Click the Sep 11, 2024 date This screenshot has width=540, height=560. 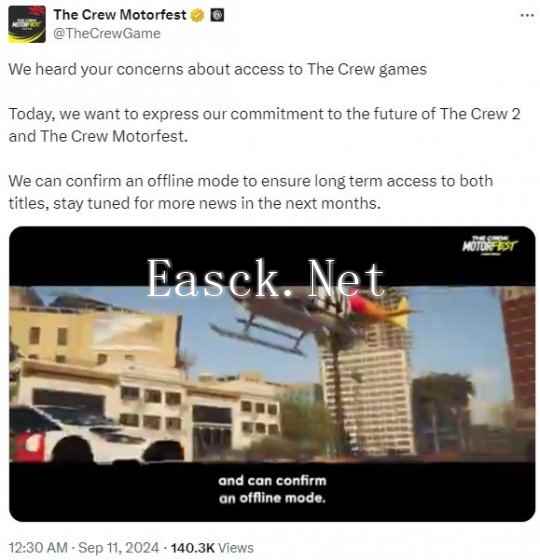pos(118,548)
